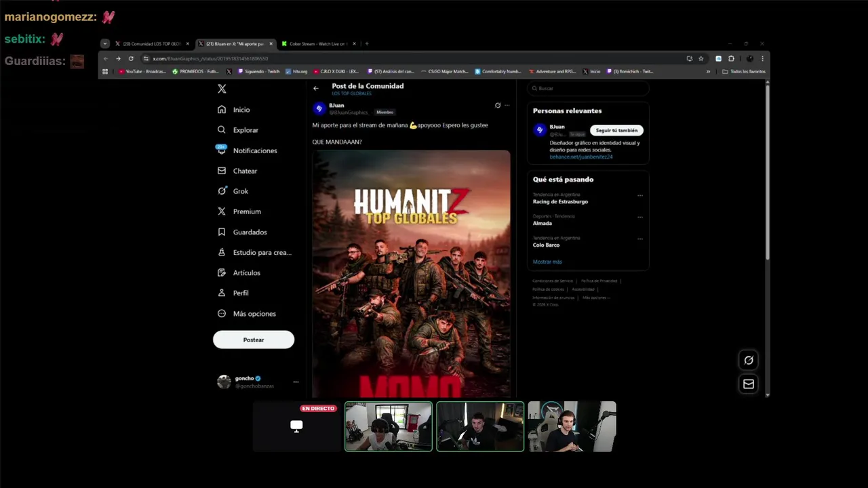
Task: Open a new browser tab
Action: (x=366, y=44)
